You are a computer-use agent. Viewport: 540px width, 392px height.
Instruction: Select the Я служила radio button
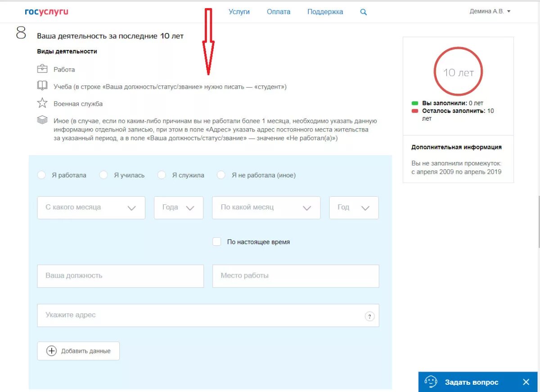(162, 175)
